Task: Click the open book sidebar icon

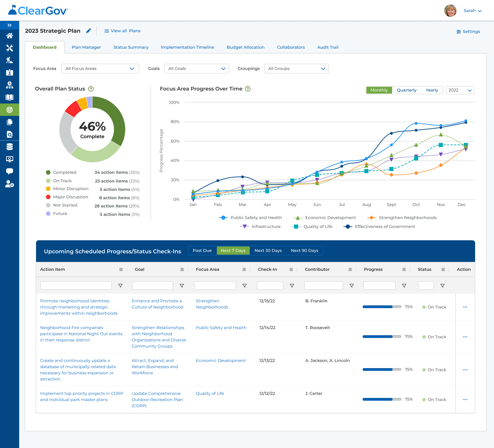Action: pyautogui.click(x=10, y=97)
